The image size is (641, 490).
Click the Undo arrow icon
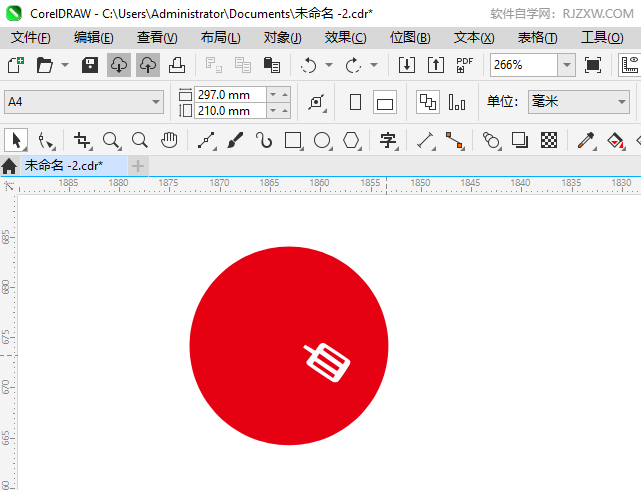pyautogui.click(x=309, y=65)
